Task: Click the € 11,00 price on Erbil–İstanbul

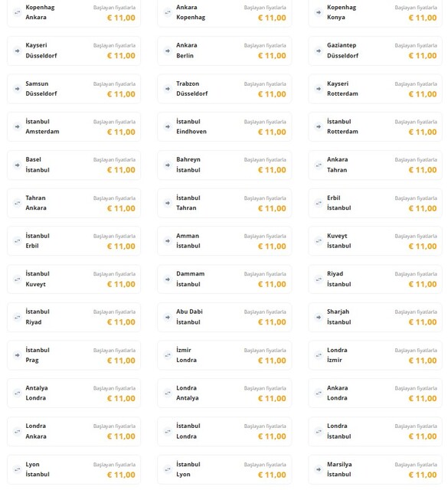Action: [423, 208]
